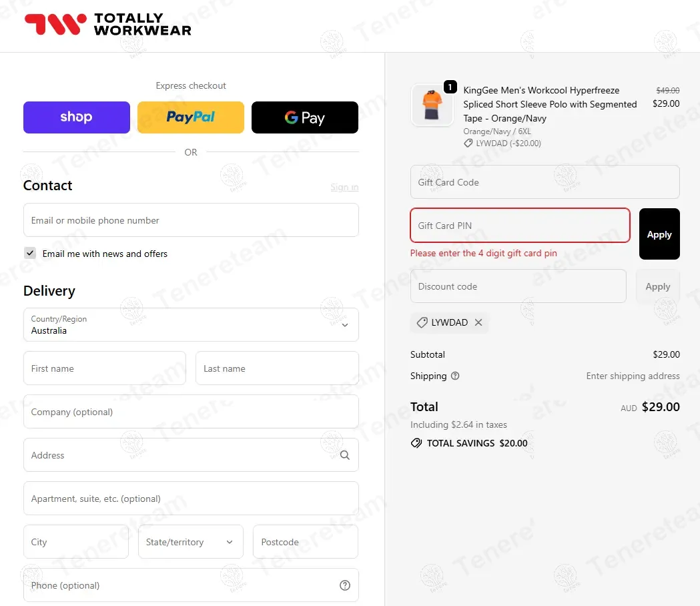Open the State/territory dropdown
Screen dimensions: 700x606
pos(191,542)
